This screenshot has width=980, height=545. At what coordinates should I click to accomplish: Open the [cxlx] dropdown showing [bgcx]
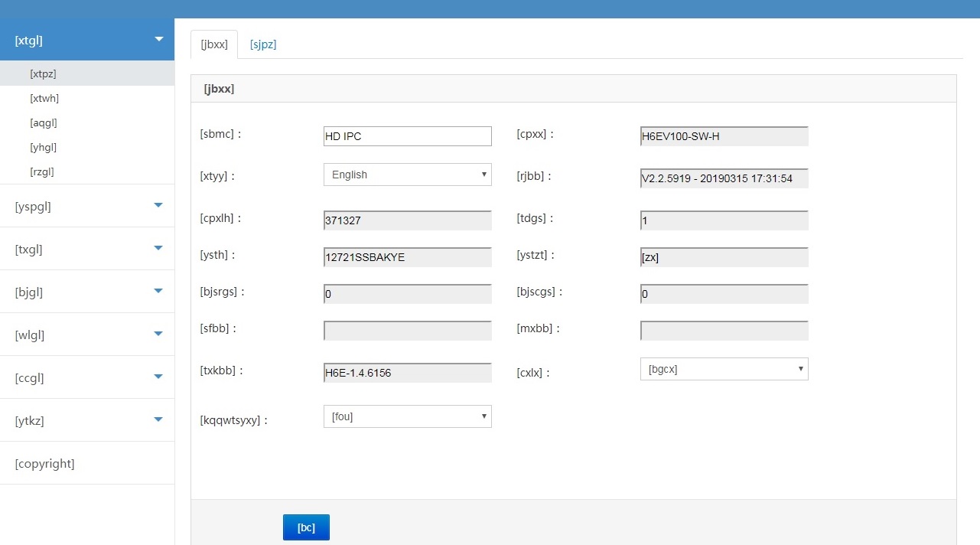click(724, 369)
